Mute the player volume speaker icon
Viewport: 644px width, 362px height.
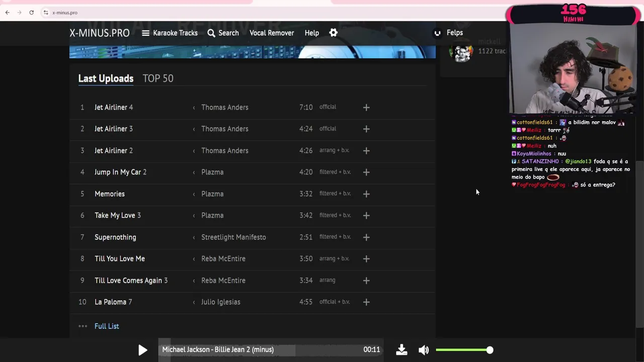point(424,350)
